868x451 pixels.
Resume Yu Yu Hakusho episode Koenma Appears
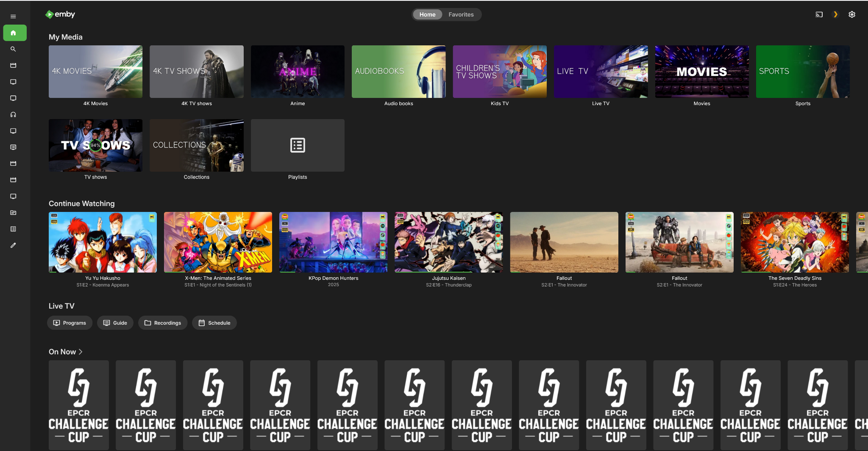pyautogui.click(x=102, y=242)
